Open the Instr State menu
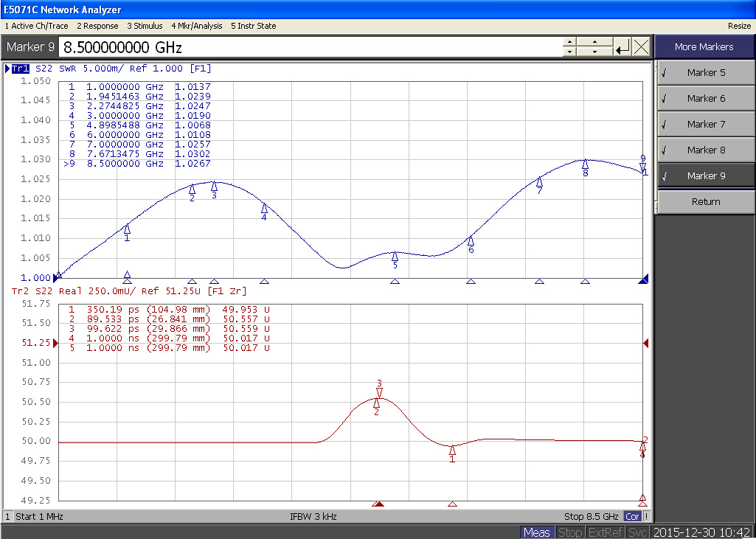This screenshot has height=539, width=756. click(253, 26)
